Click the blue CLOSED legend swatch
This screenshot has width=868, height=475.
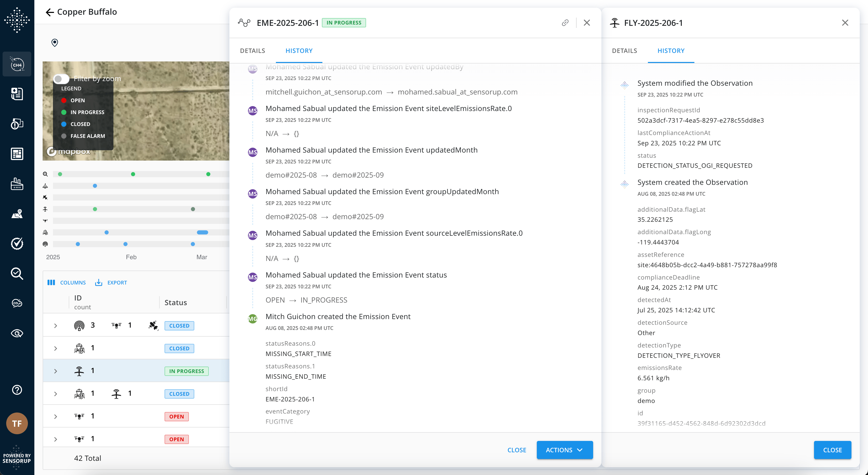(64, 124)
